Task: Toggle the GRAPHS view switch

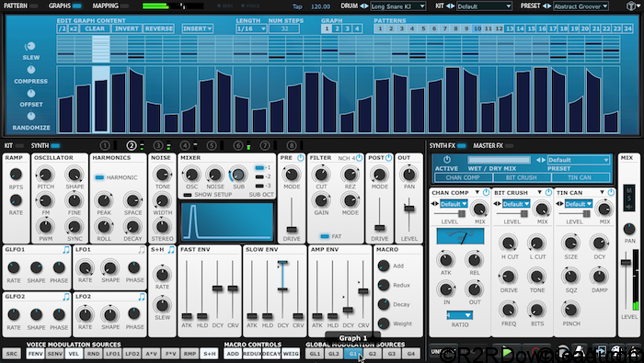Action: coord(76,6)
